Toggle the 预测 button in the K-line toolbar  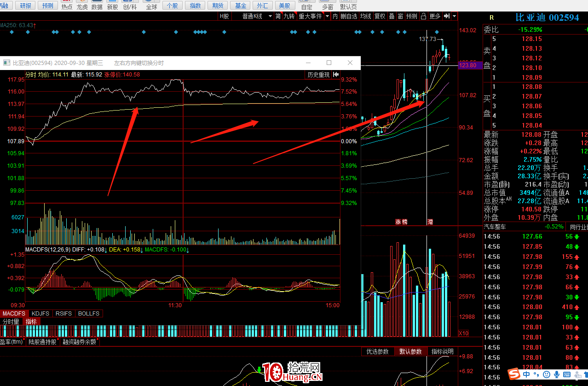(412, 16)
